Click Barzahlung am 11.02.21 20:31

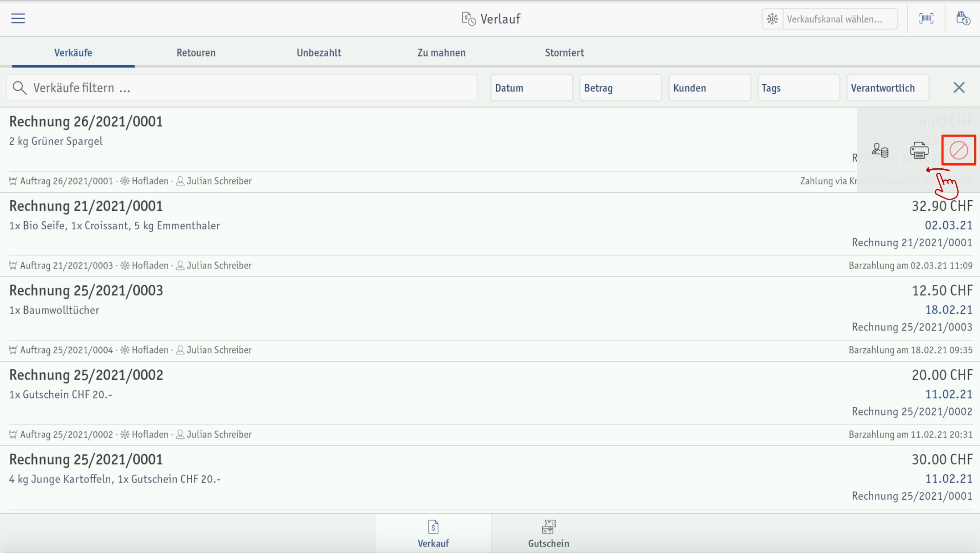[x=910, y=434]
